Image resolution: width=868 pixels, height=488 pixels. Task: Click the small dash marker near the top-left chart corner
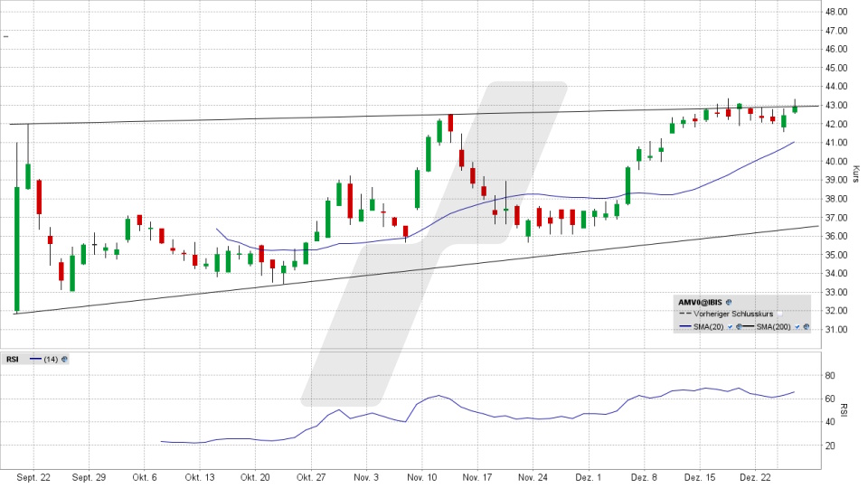[x=6, y=36]
